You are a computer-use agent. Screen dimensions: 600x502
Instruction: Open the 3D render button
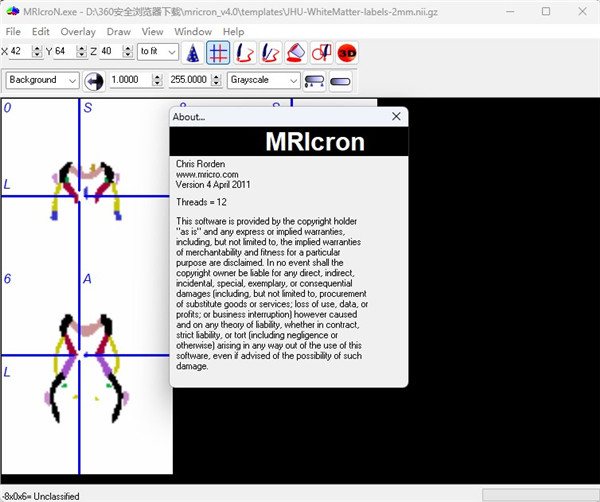point(348,52)
